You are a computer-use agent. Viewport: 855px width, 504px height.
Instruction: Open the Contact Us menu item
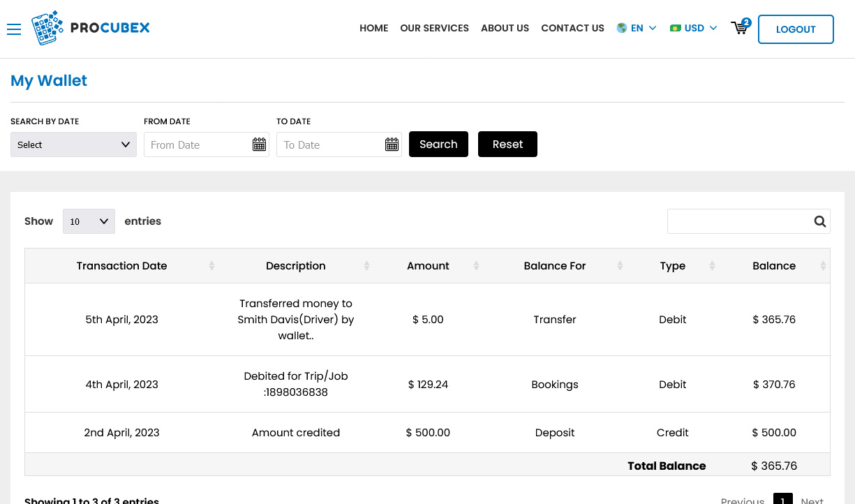[572, 28]
